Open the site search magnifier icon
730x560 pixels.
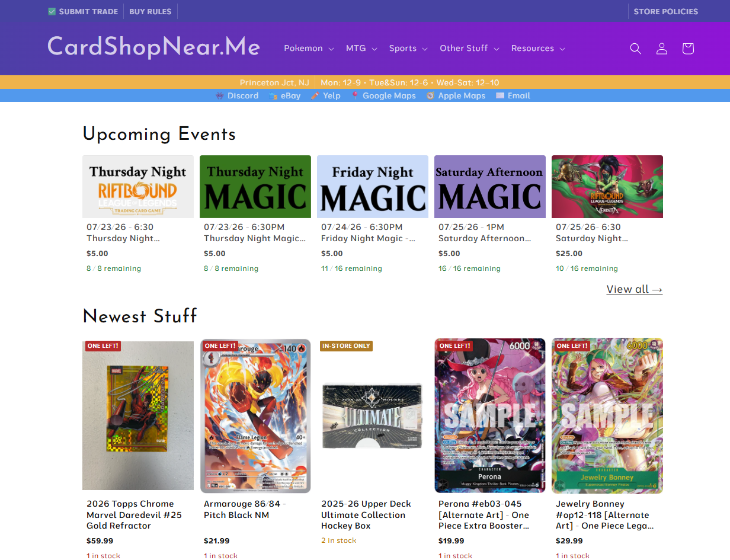coord(636,49)
